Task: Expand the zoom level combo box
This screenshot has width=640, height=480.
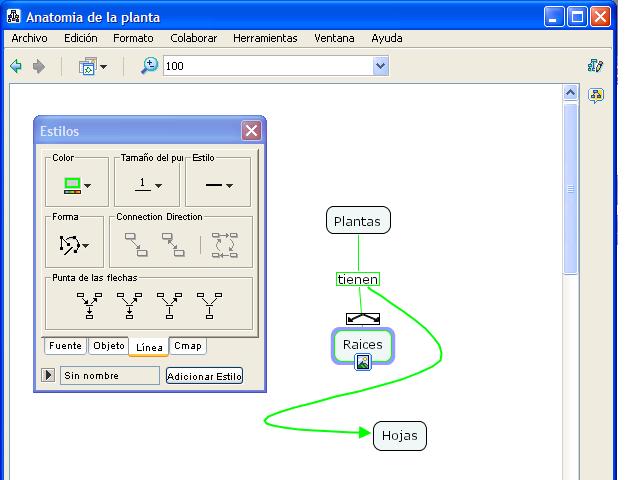Action: [x=380, y=66]
